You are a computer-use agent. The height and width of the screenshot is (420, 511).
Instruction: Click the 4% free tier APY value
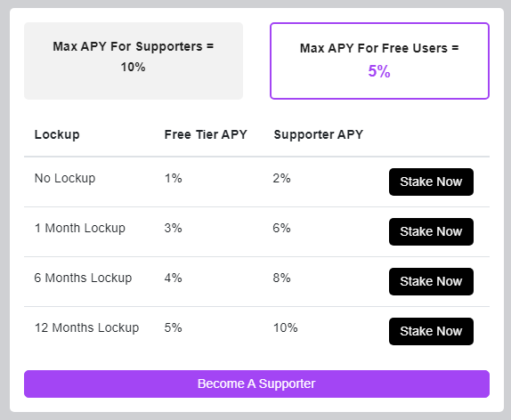pyautogui.click(x=173, y=278)
